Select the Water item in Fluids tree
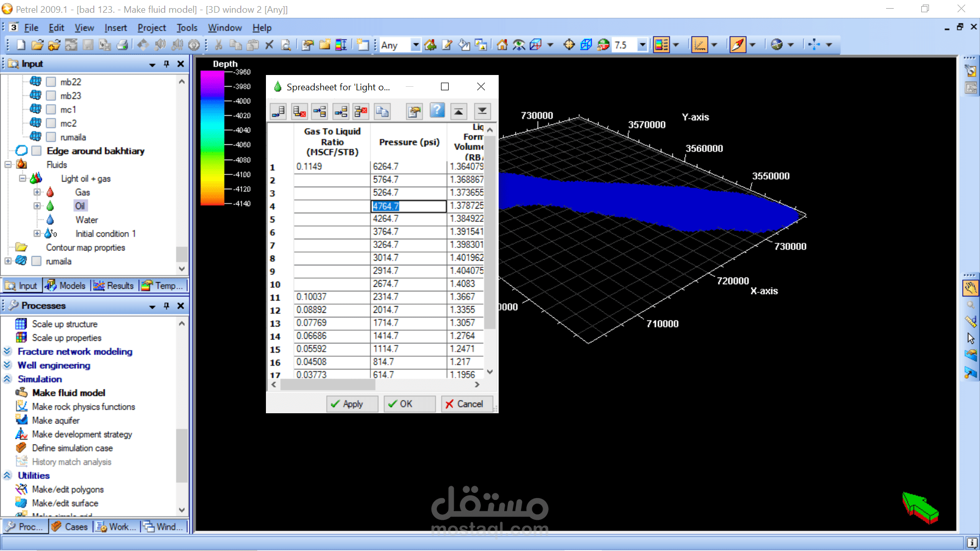980x551 pixels. tap(87, 220)
